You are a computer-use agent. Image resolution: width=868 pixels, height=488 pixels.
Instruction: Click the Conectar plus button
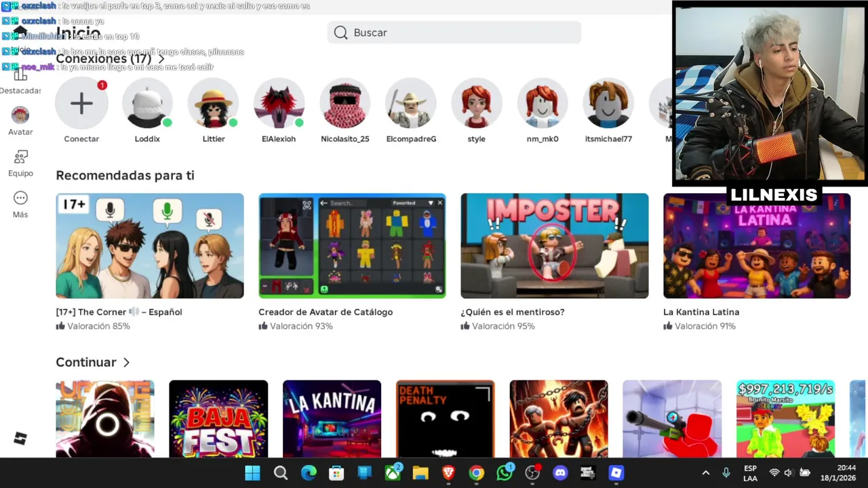[x=81, y=104]
